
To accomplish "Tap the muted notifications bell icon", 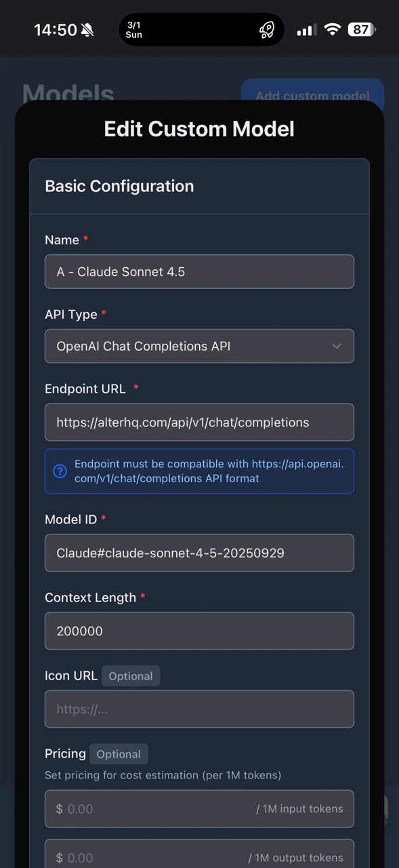I will pyautogui.click(x=87, y=29).
